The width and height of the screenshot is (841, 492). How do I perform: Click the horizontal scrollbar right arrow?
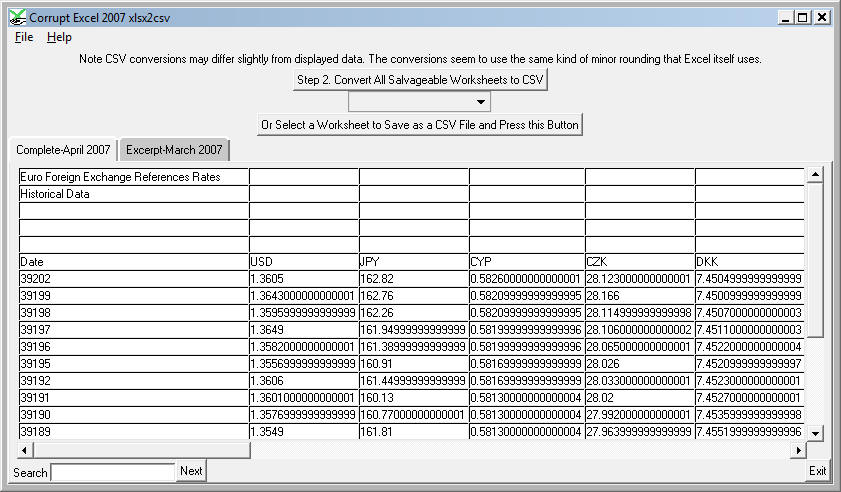coord(799,450)
